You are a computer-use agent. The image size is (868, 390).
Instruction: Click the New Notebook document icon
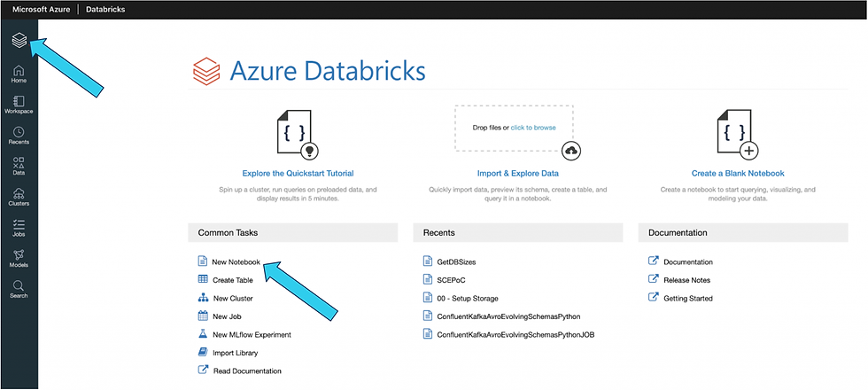point(203,261)
